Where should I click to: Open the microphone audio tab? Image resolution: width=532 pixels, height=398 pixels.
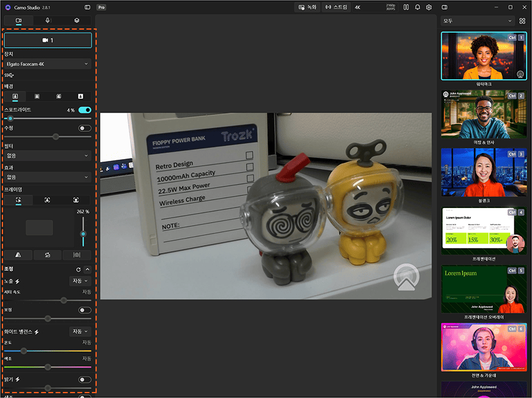coord(48,21)
